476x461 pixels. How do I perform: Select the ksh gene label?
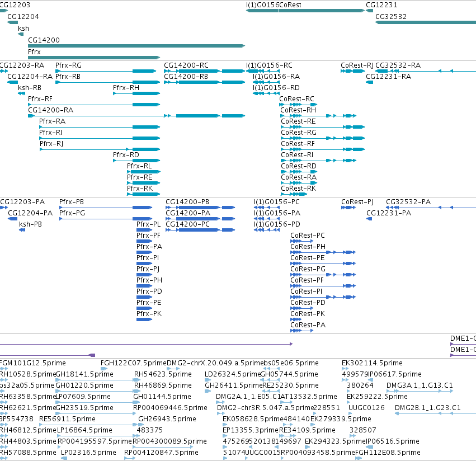point(23,29)
